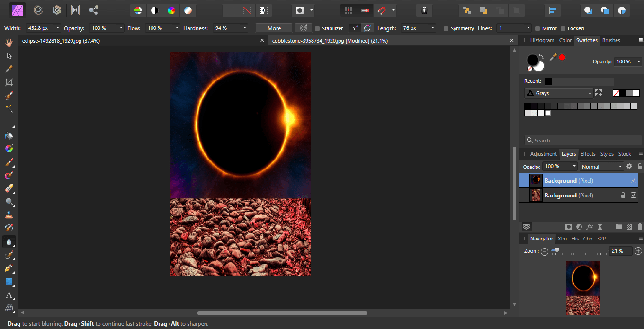Select the rectangular Marquee tool
The image size is (644, 329).
coord(8,123)
